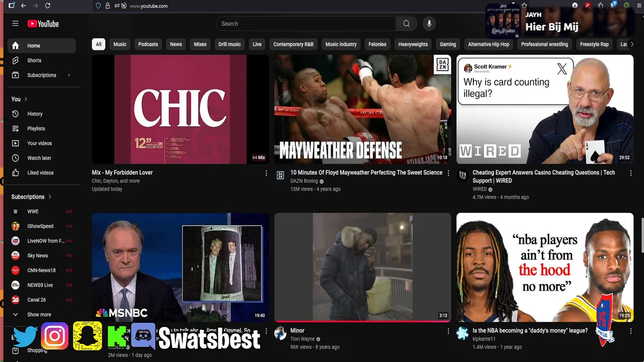Viewport: 644px width, 362px height.
Task: Click the DAZN Boxing channel avatar
Action: coord(280,175)
